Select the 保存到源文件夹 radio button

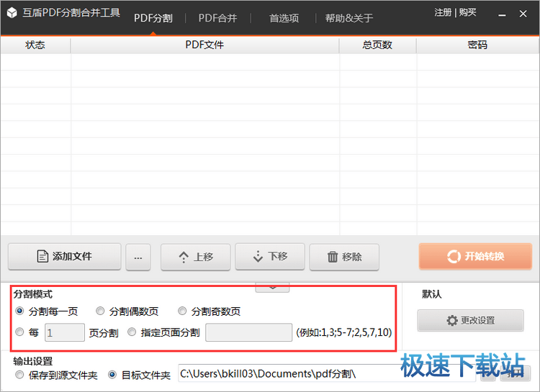(19, 375)
